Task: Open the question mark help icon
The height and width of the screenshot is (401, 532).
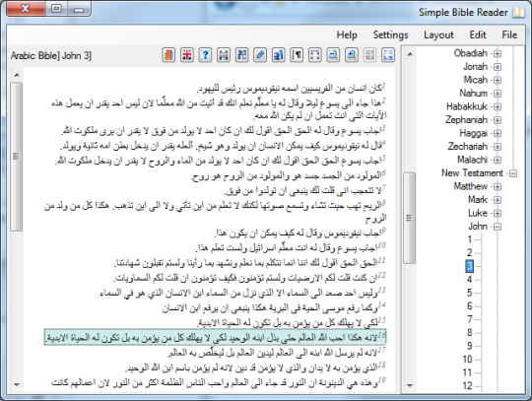Action: click(x=205, y=55)
